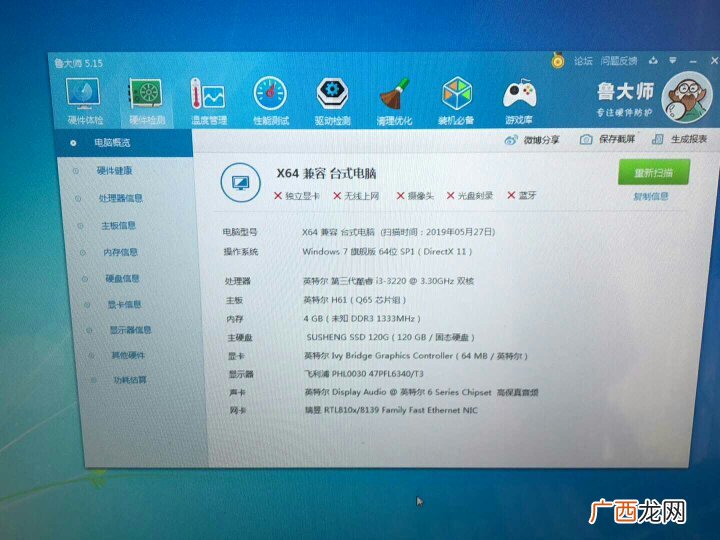This screenshot has height=540, width=720.
Task: Click the green 重新扫描 rescan button
Action: (x=654, y=172)
